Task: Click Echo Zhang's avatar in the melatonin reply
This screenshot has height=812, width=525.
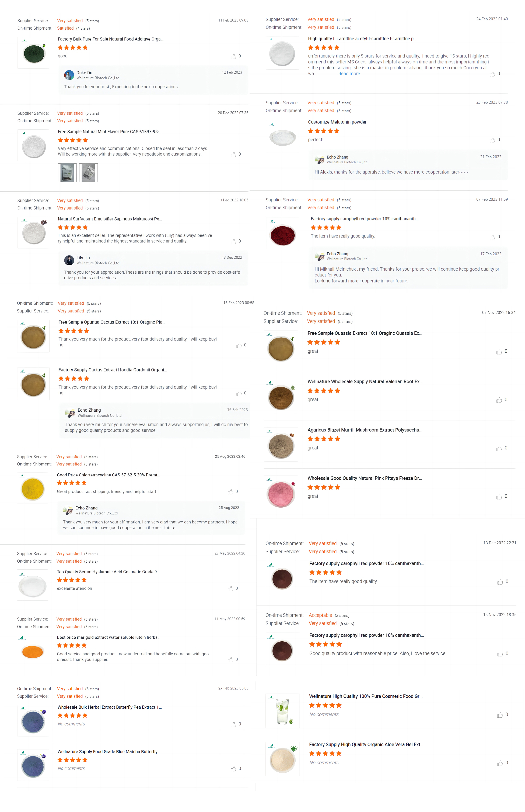Action: [x=320, y=159]
